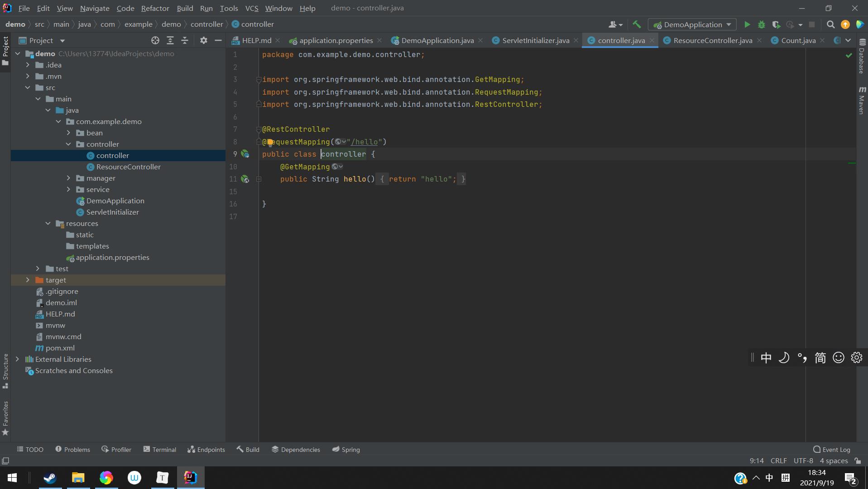Run DemoApplication with green play button

[747, 24]
